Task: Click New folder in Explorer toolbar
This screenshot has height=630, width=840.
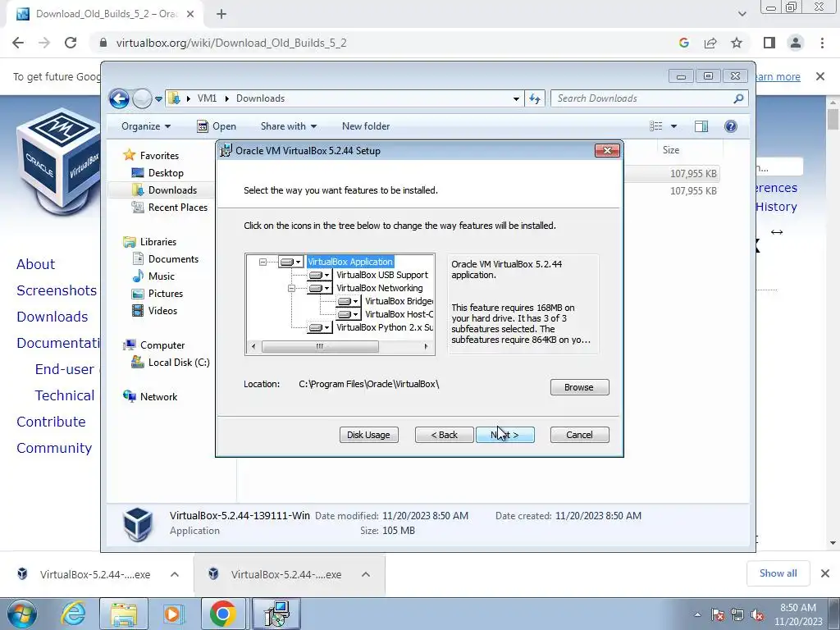Action: (x=366, y=126)
